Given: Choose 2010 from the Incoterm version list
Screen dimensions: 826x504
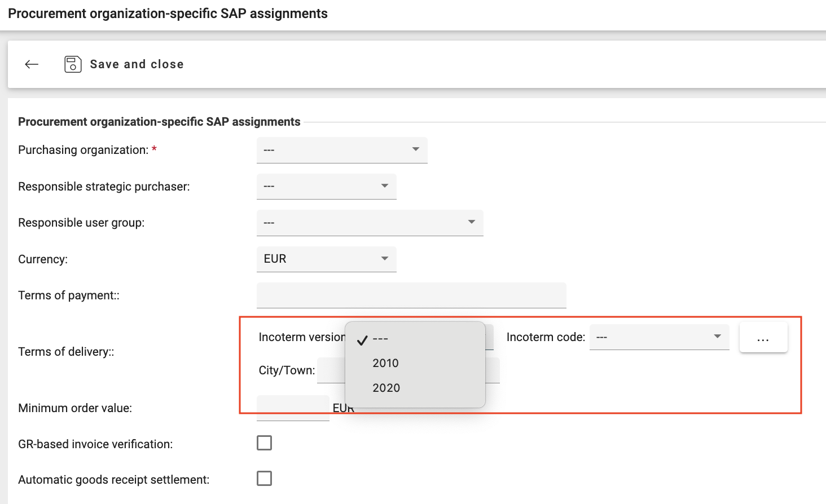Looking at the screenshot, I should click(386, 363).
